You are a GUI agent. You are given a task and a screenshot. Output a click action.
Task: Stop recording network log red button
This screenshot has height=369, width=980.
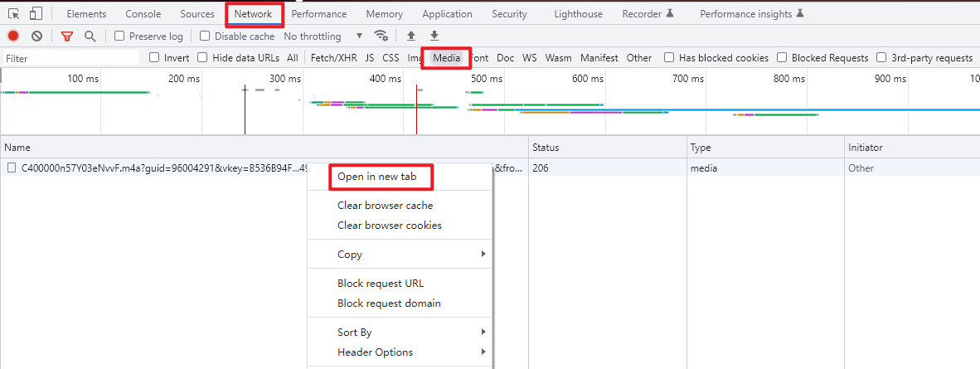pyautogui.click(x=13, y=36)
